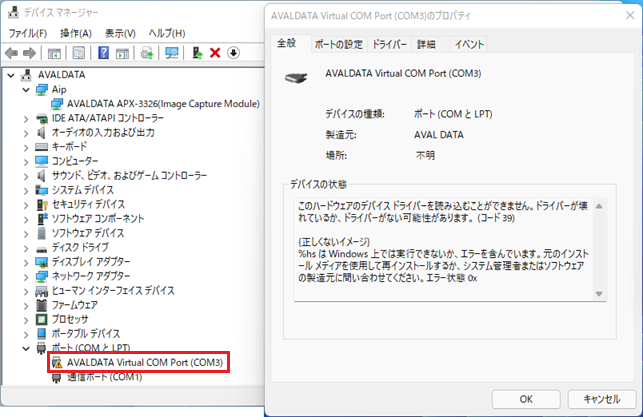Collapse the AVALDATA root node
This screenshot has height=417, width=643.
pos(11,75)
